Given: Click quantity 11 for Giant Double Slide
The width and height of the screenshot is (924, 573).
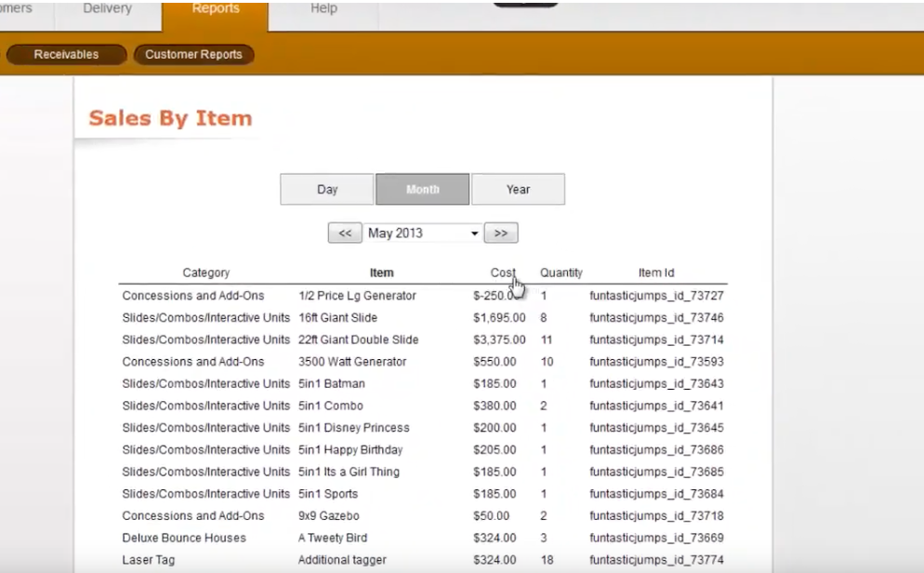Looking at the screenshot, I should click(547, 340).
